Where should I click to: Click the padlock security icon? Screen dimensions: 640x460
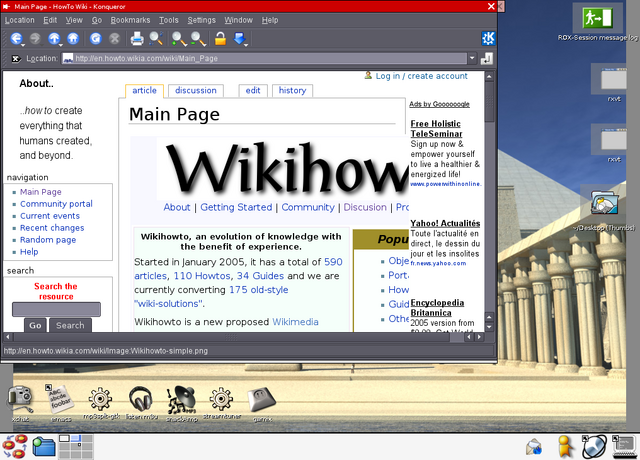point(220,38)
